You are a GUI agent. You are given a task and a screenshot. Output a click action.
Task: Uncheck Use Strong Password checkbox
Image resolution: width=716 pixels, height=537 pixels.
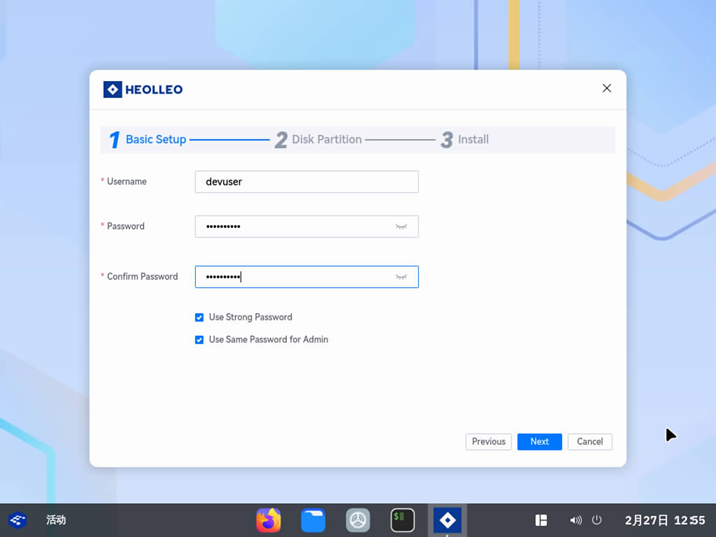pos(199,317)
